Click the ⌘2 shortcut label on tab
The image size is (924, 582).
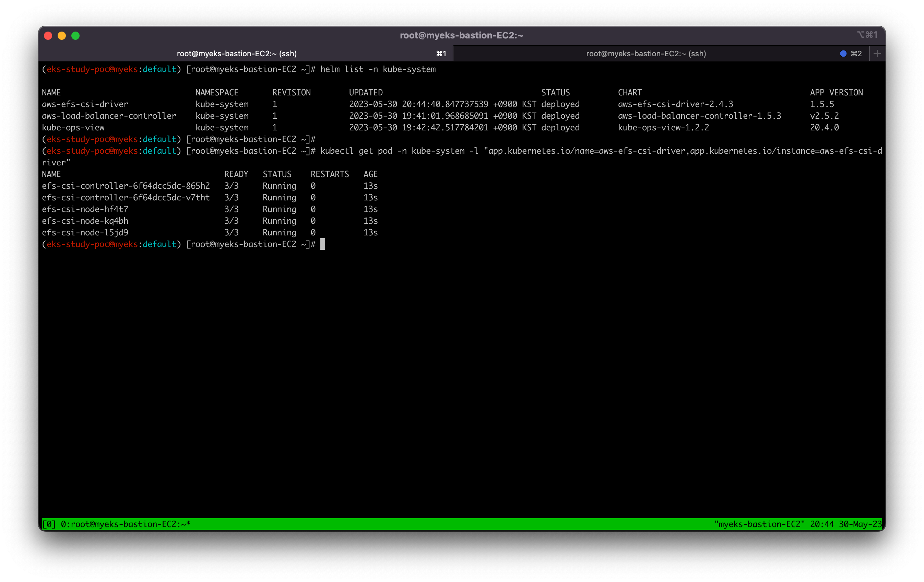click(856, 54)
